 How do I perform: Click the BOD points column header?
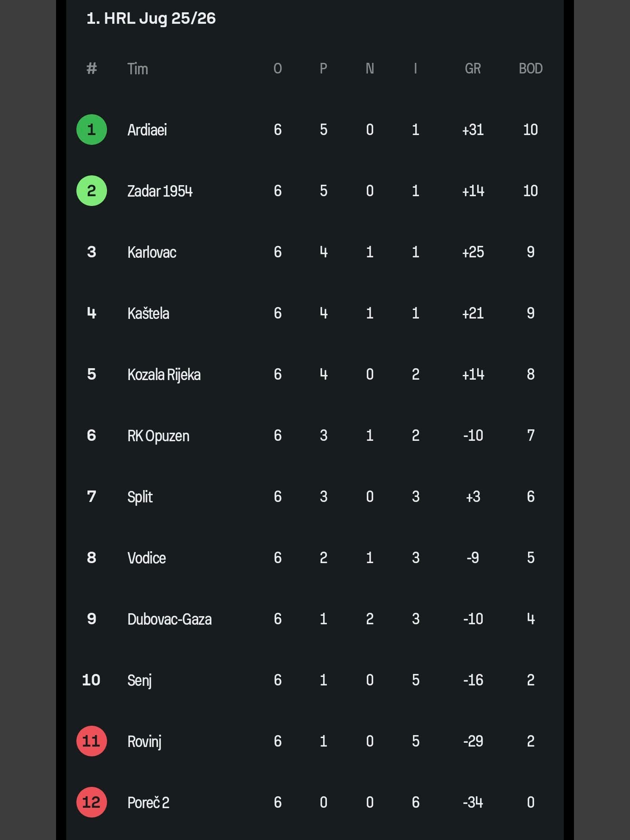click(531, 68)
